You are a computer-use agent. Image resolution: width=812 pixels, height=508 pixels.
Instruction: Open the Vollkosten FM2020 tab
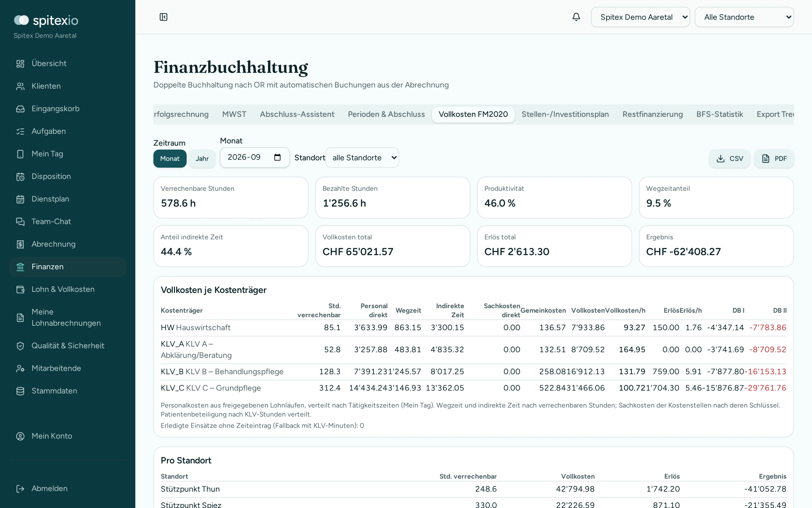pos(473,114)
